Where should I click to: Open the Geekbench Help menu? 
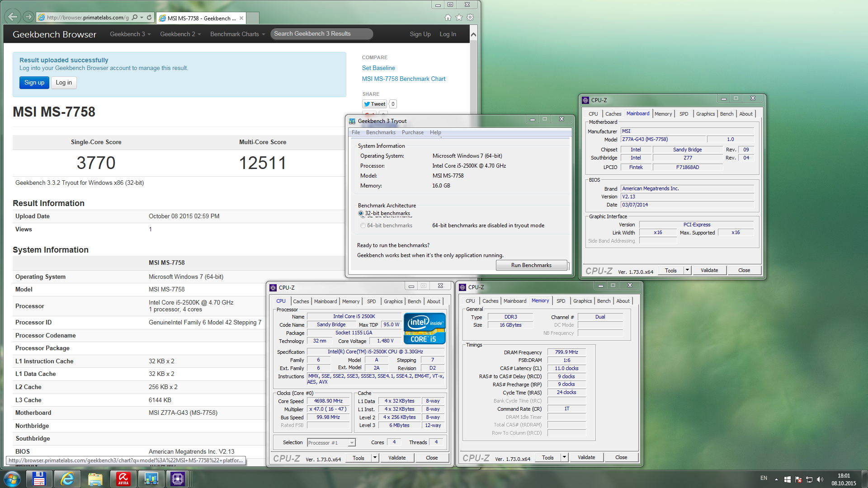click(435, 132)
